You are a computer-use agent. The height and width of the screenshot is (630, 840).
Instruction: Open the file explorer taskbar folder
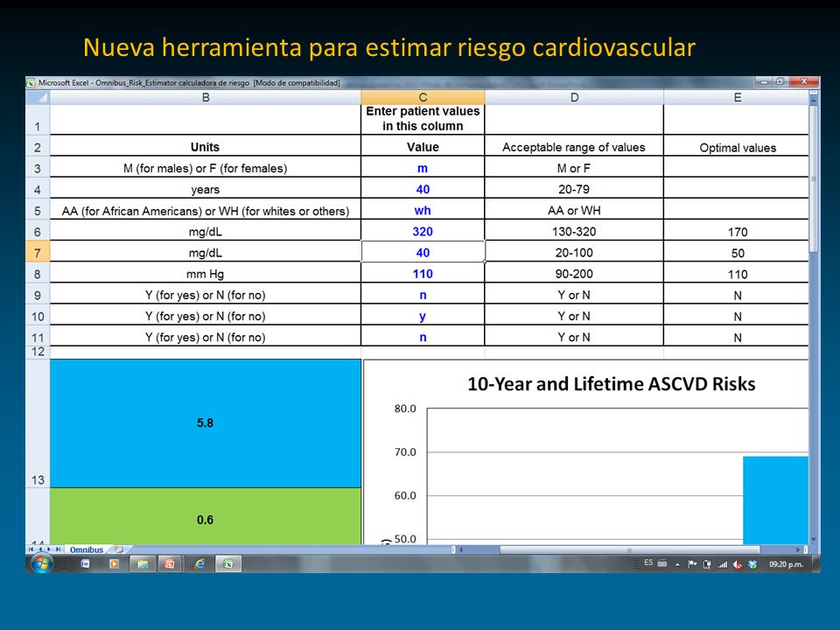(143, 563)
